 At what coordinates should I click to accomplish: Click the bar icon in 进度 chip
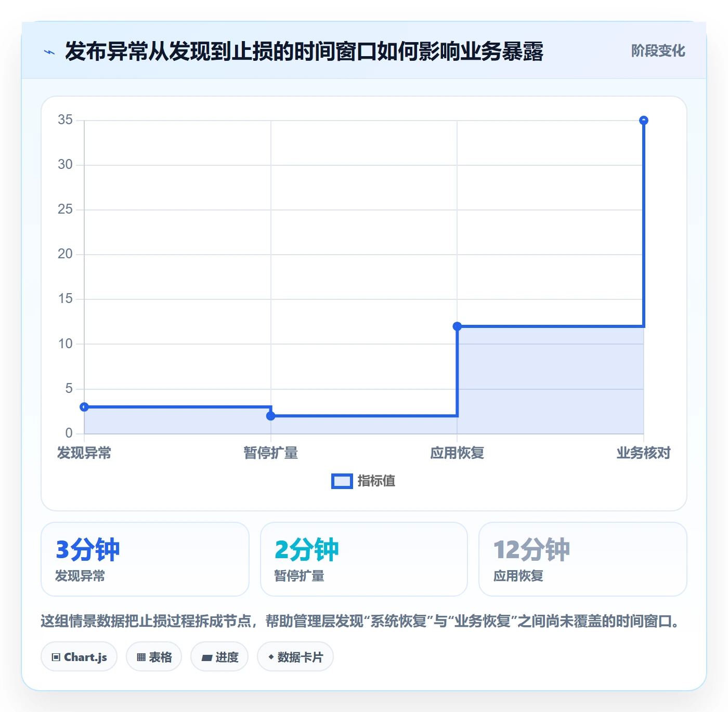coord(206,658)
